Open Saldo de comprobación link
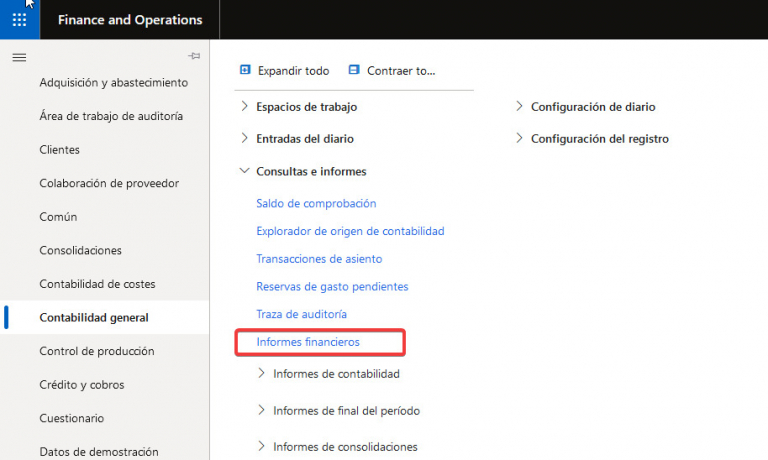Screen dimensions: 768x460 tap(316, 203)
